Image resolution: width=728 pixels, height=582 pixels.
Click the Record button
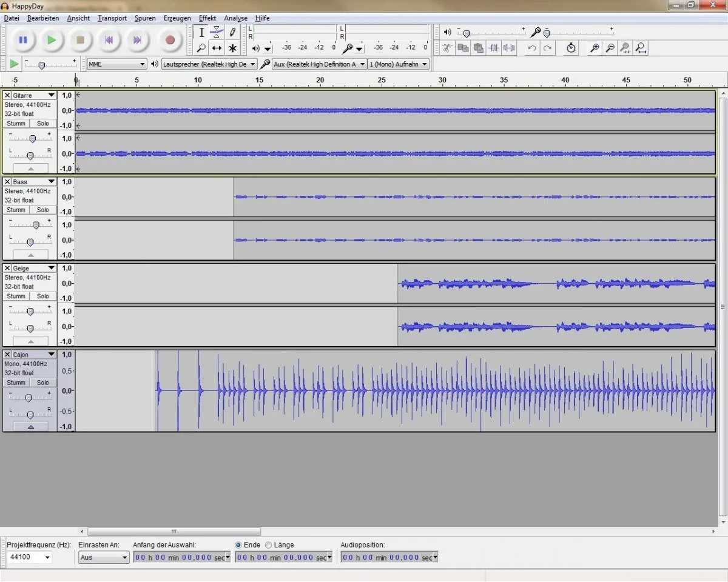tap(170, 40)
